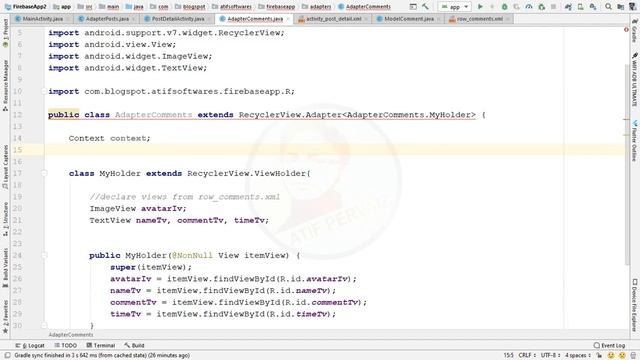
Task: Click the window layout icon left of the hammer
Action: point(413,7)
